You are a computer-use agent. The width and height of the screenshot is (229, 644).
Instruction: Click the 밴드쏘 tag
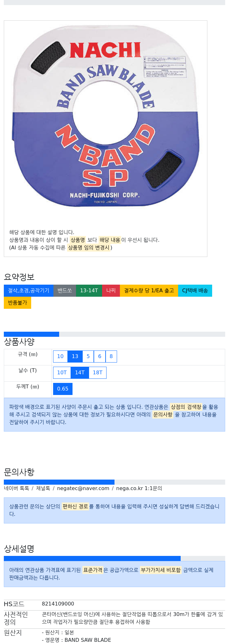coord(65,291)
